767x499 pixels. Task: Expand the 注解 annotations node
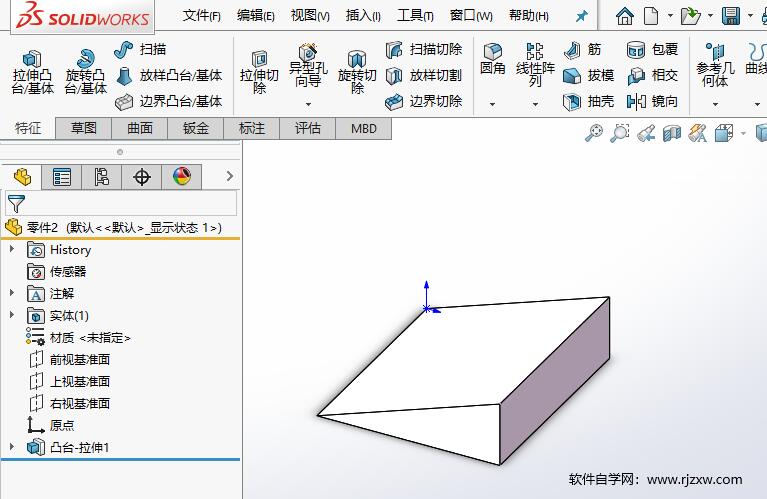(12, 293)
